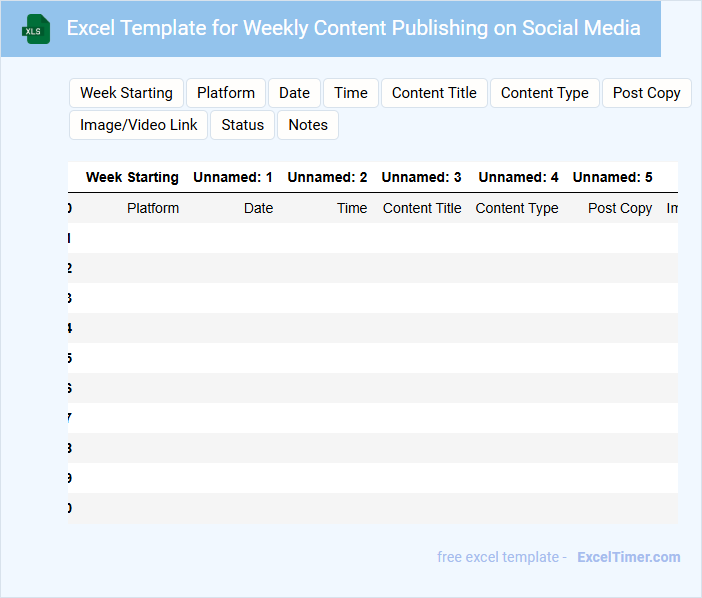Click the Platform cell in table
The image size is (702, 598).
click(153, 208)
